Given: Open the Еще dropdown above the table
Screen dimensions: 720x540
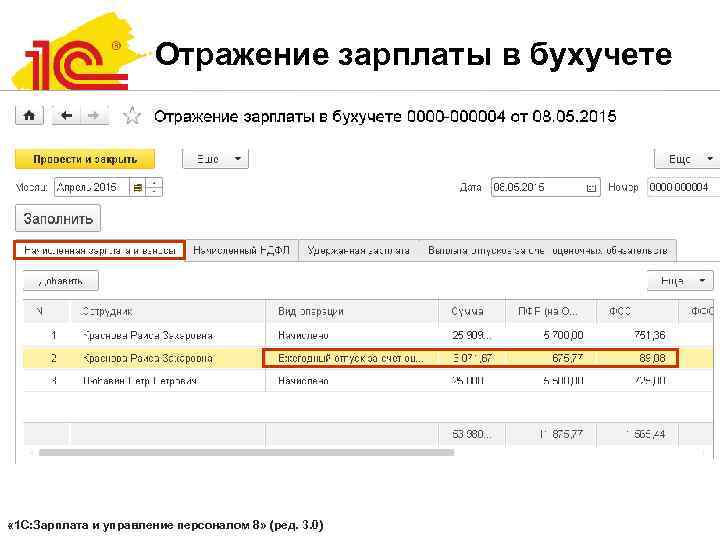Looking at the screenshot, I should [680, 281].
